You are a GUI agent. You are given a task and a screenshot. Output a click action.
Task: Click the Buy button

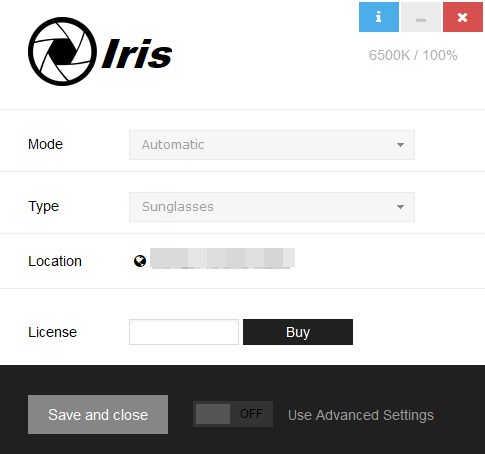[x=298, y=332]
